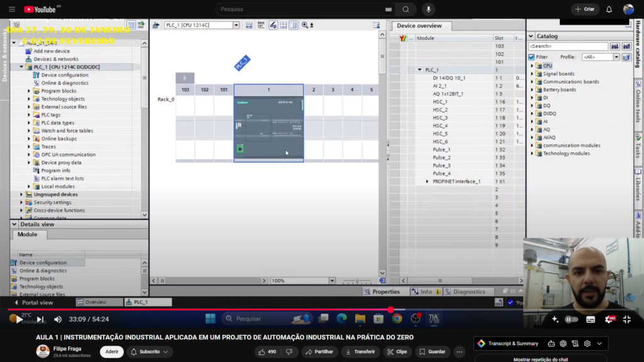Click the catalog search up button
Screen dimensions: 644x362
(x=627, y=47)
